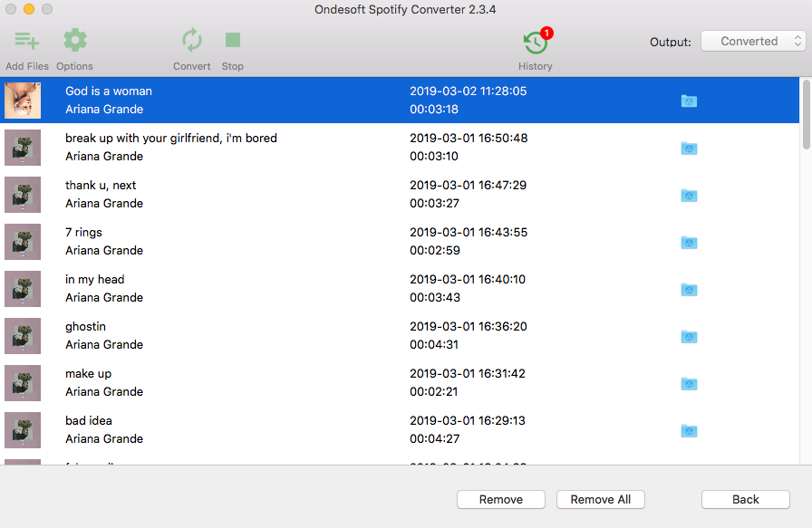Click the timestamp '2019-03-01 16:31:42'
Image resolution: width=812 pixels, height=528 pixels.
[468, 374]
